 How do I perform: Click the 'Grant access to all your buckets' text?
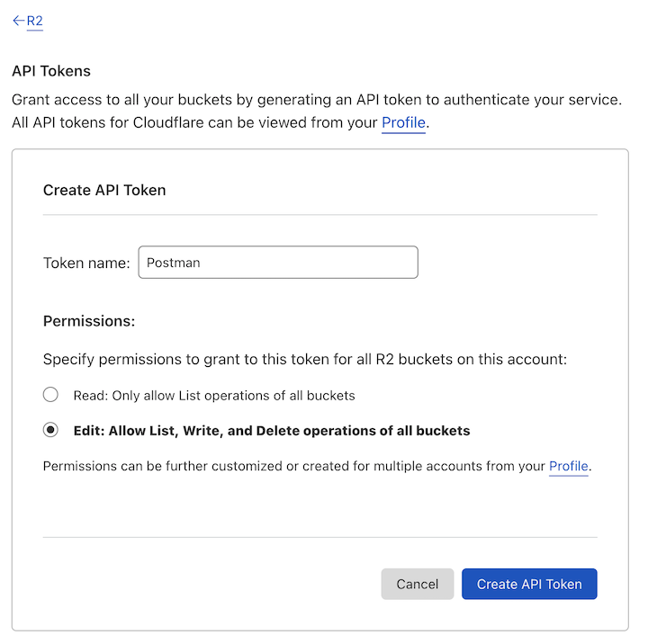point(316,100)
